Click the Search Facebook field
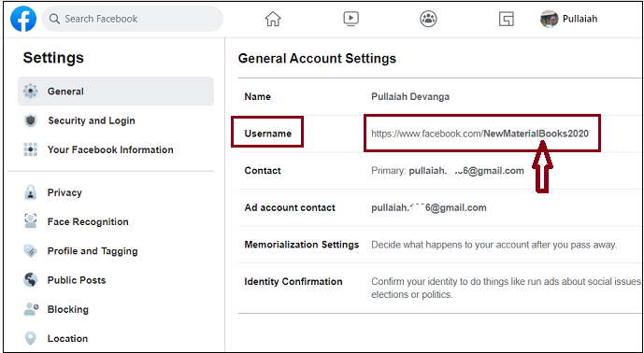Viewport: 644px width, 353px height. click(x=133, y=19)
